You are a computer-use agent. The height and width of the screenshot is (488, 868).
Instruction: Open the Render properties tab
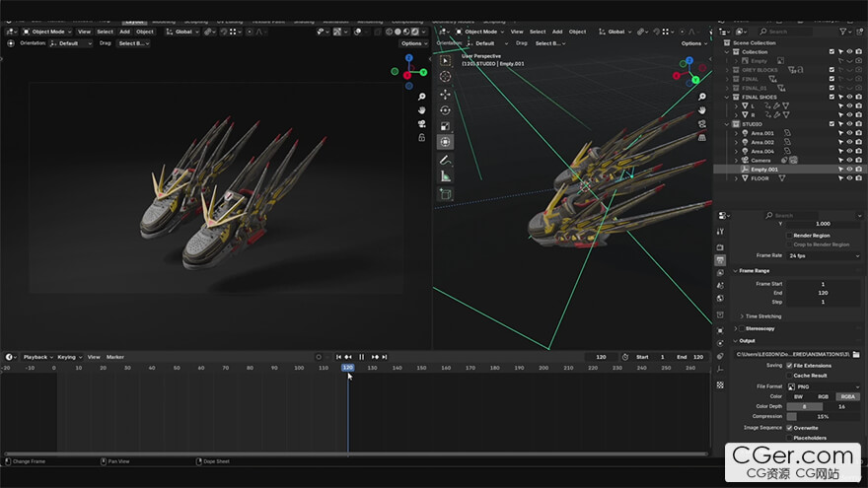(x=720, y=247)
